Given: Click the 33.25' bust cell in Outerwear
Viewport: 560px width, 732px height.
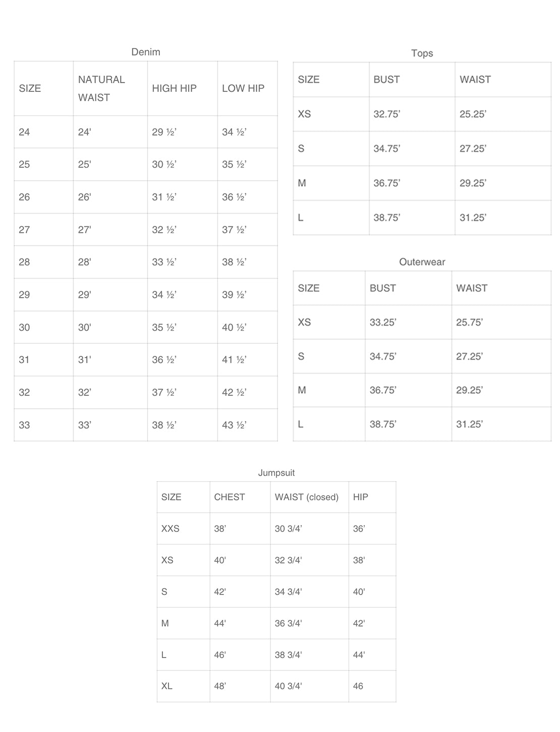Looking at the screenshot, I should pos(382,323).
